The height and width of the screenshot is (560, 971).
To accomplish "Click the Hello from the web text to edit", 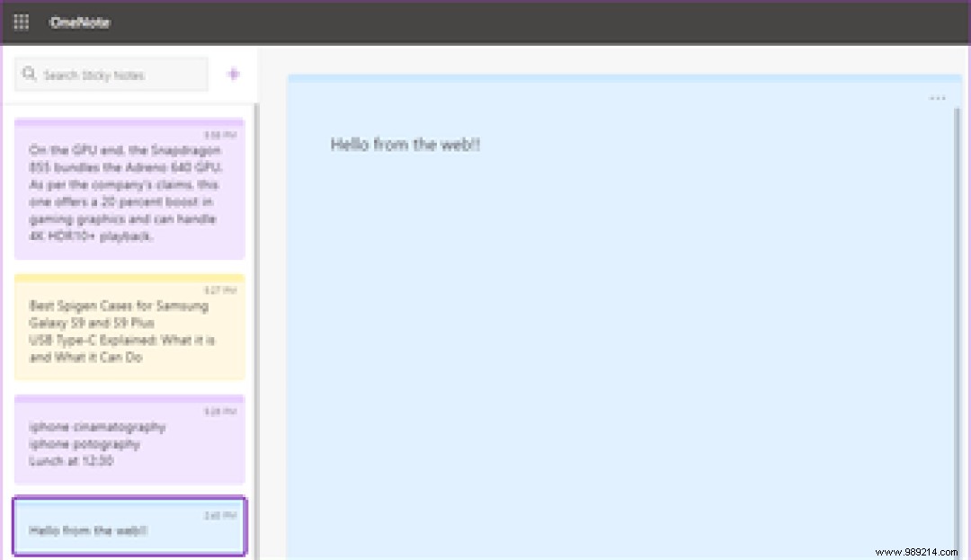I will pyautogui.click(x=405, y=144).
